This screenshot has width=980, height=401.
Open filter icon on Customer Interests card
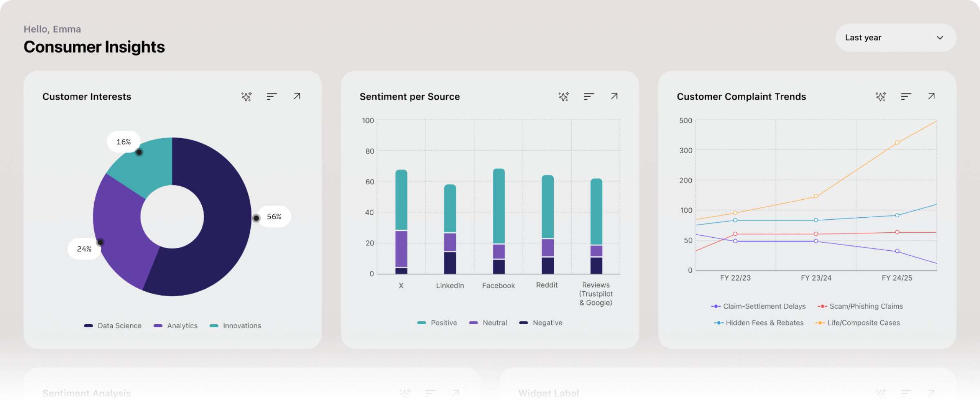[272, 96]
